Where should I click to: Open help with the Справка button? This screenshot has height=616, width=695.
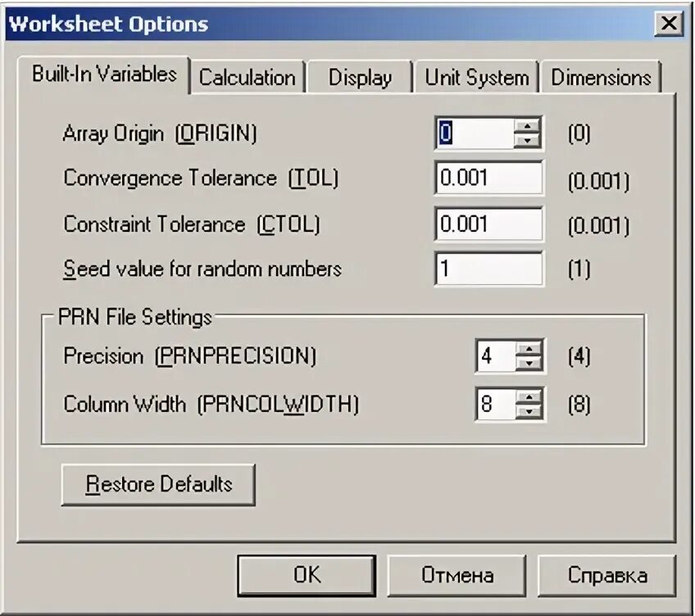pos(607,575)
